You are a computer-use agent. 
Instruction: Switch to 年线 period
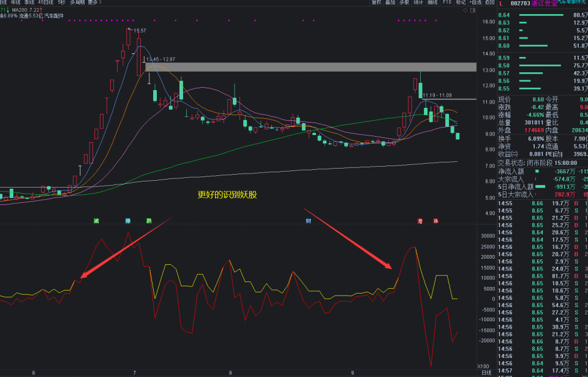tap(15, 2)
